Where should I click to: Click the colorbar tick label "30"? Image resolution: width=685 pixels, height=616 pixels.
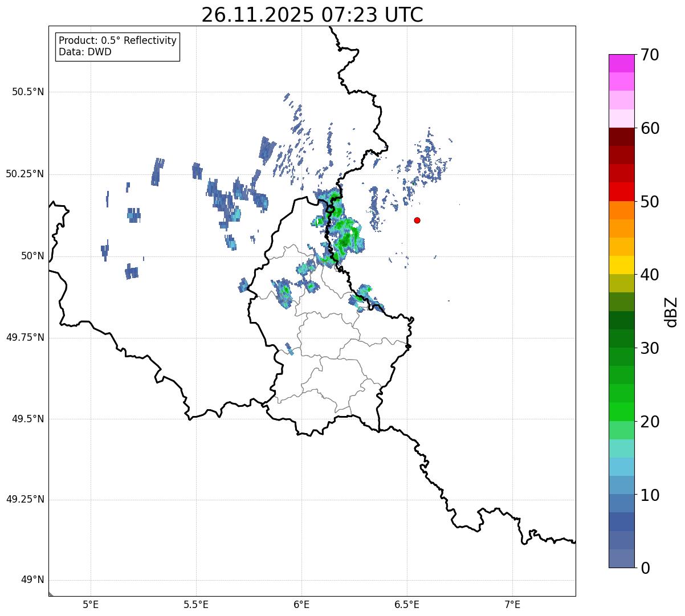[650, 348]
